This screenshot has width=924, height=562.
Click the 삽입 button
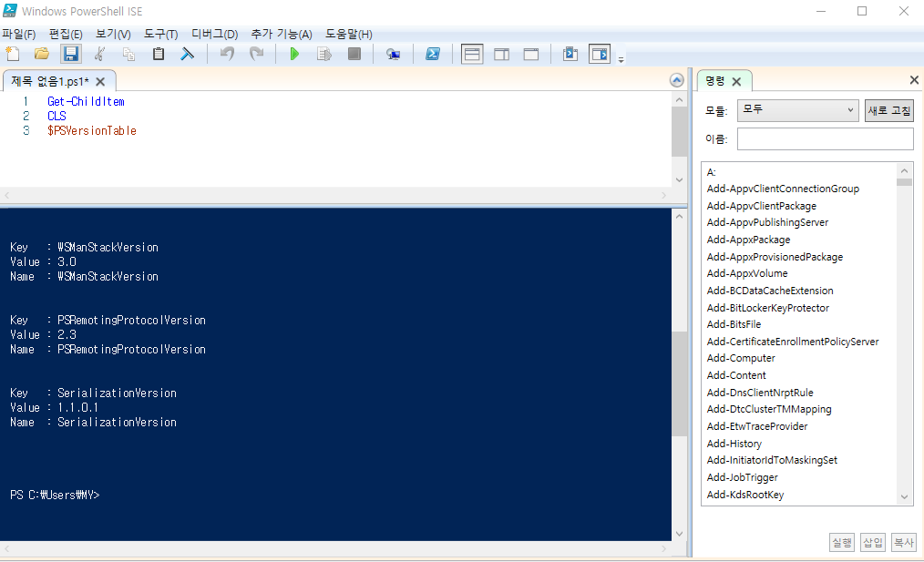[x=873, y=542]
